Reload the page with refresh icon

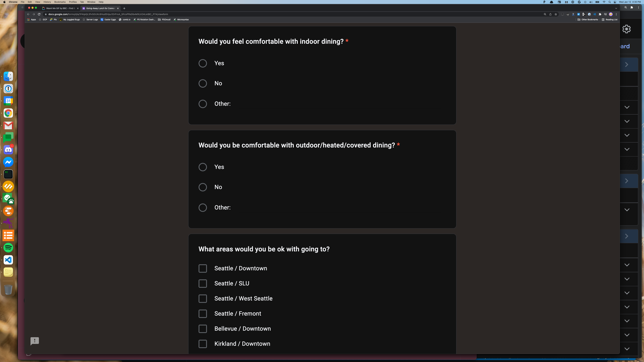click(39, 14)
